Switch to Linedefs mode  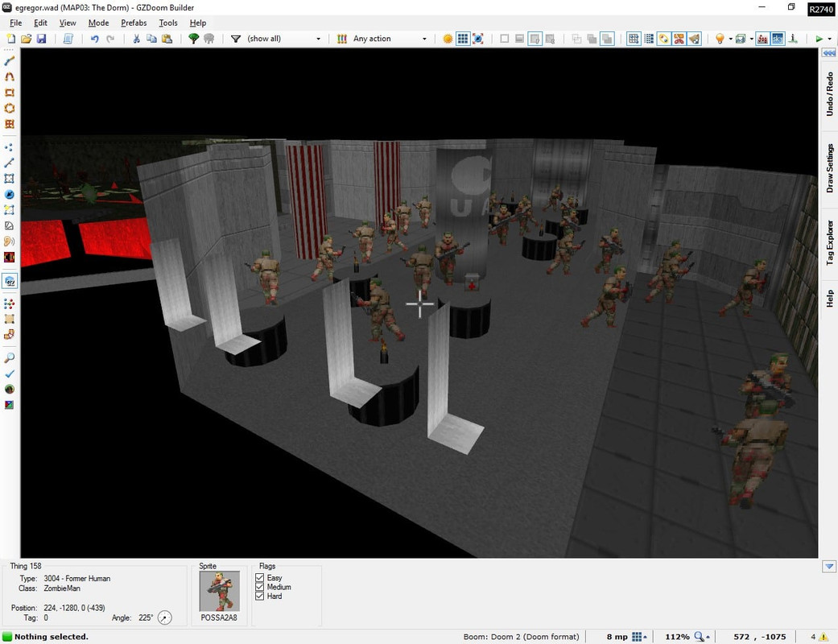tap(9, 163)
